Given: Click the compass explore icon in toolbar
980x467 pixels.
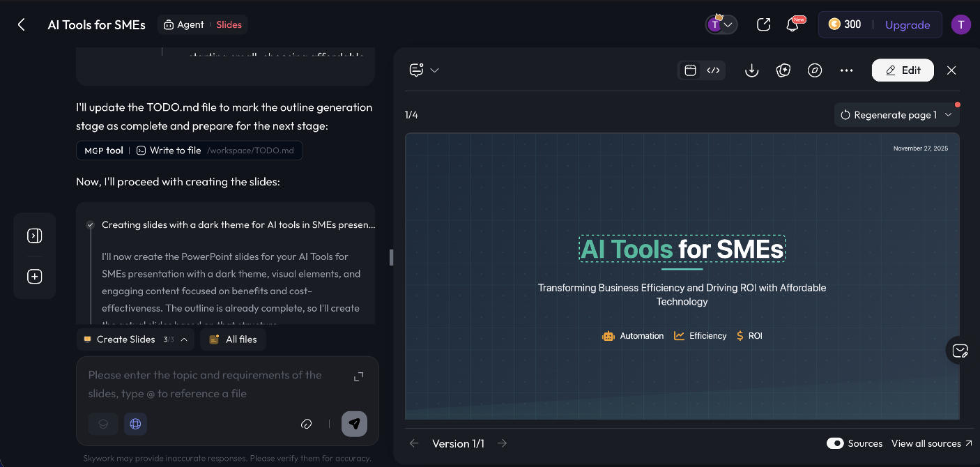Looking at the screenshot, I should coord(815,70).
